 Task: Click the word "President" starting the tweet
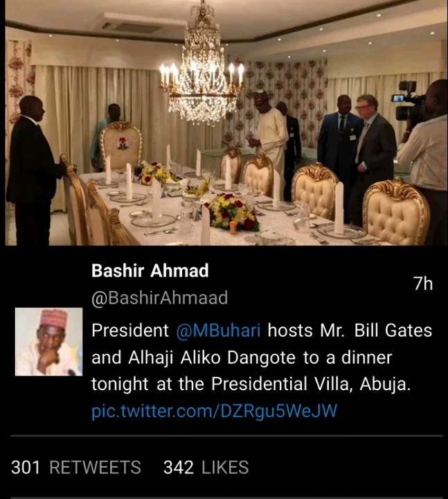point(130,330)
